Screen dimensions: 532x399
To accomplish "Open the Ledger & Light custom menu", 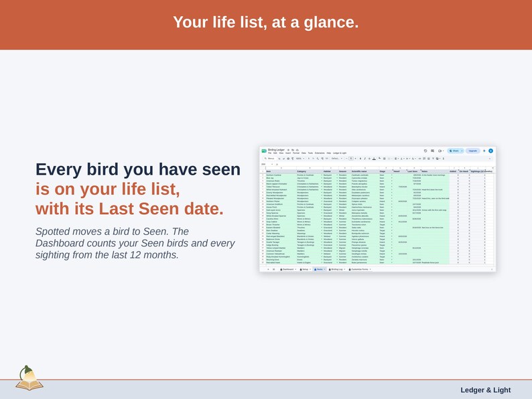I will 340,153.
